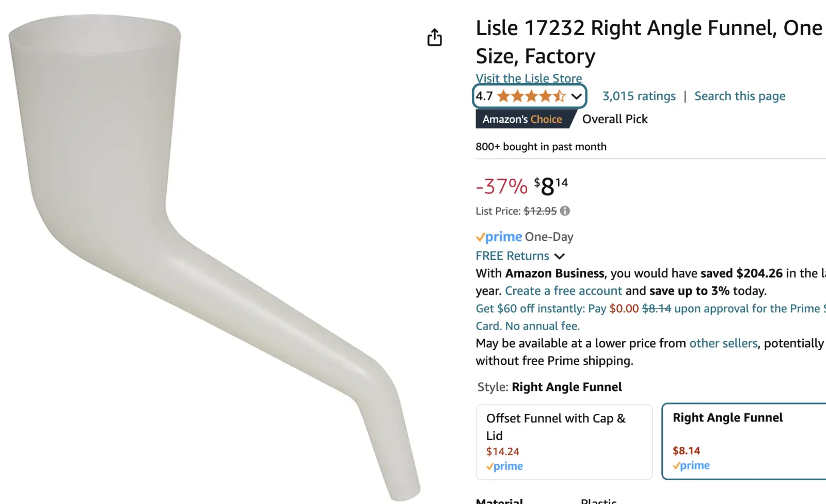Image resolution: width=826 pixels, height=504 pixels.
Task: Click the Amazon's Choice badge
Action: [522, 119]
